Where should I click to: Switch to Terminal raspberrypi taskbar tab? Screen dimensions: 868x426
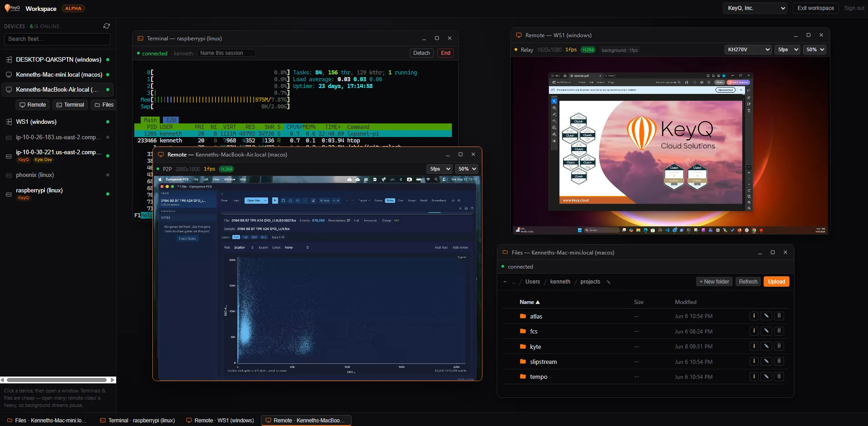[137, 421]
